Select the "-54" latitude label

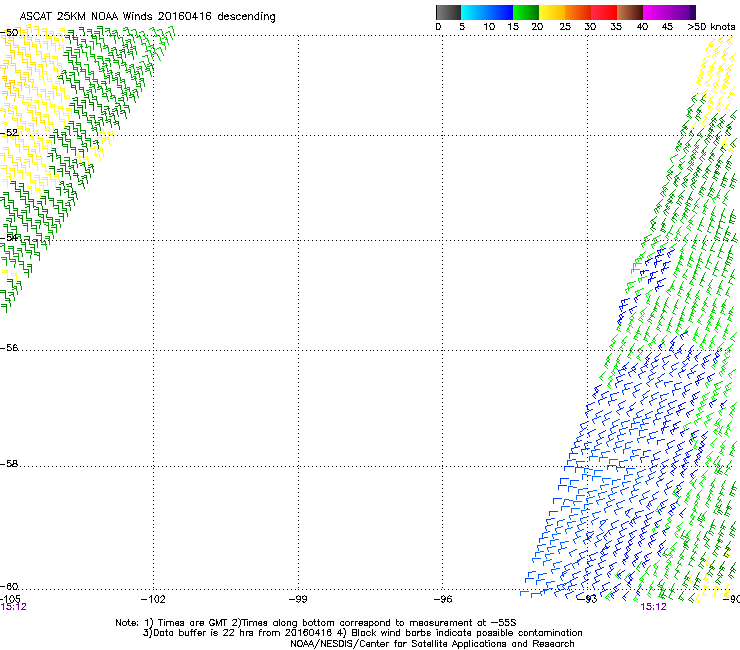(9, 237)
